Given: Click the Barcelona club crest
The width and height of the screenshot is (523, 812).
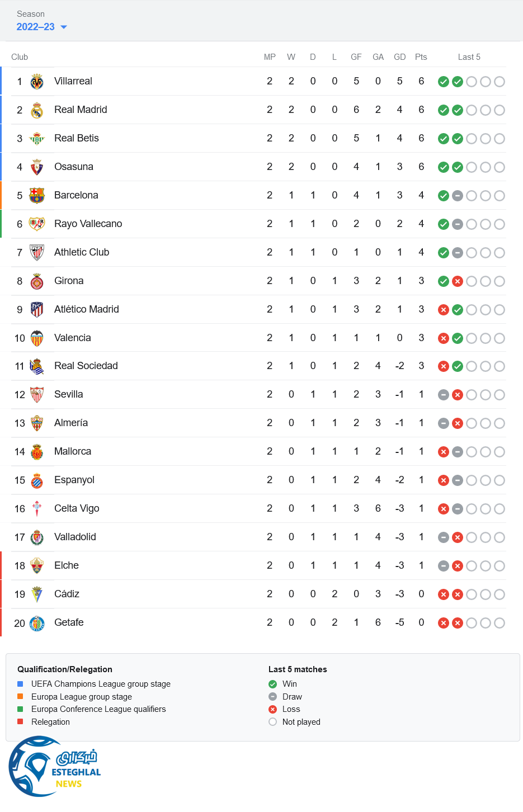Looking at the screenshot, I should point(37,195).
